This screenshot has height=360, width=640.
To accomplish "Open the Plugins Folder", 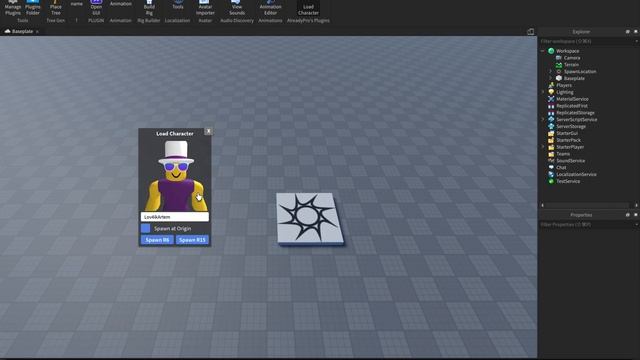I will pos(33,8).
